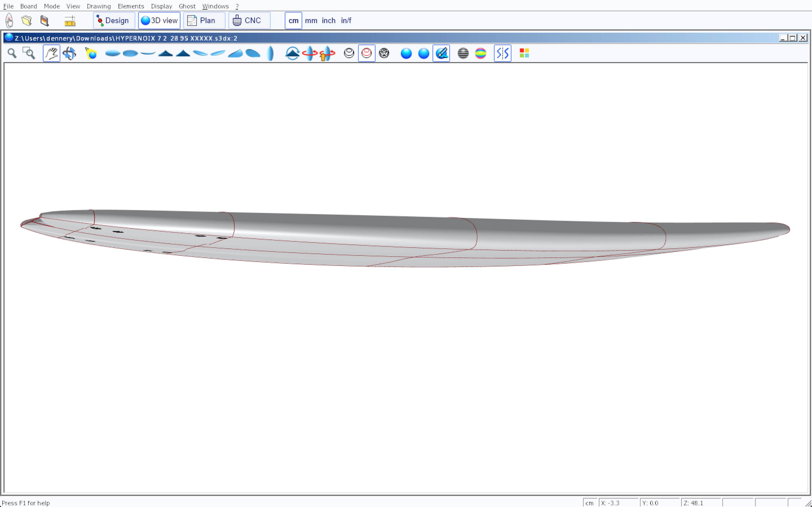The width and height of the screenshot is (812, 507).
Task: Click the rainbow curvature sphere icon
Action: point(480,53)
